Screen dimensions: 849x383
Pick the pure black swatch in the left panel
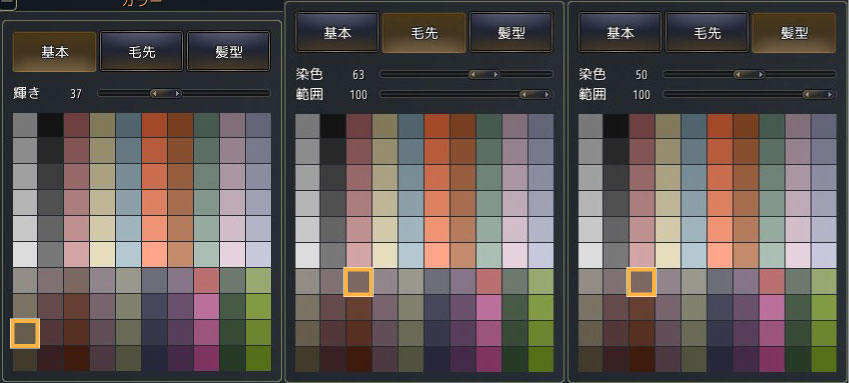(x=50, y=125)
